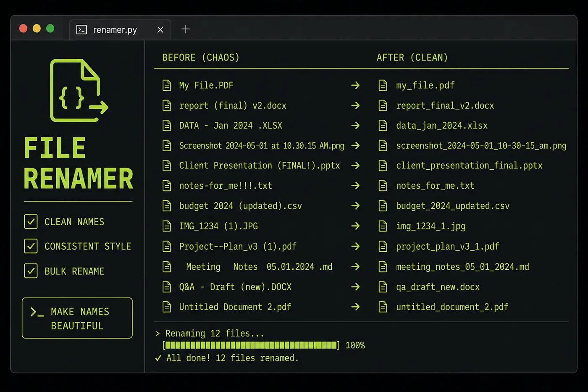Viewport: 588px width, 392px height.
Task: Click file icon beside notes-for_me!!!.txt
Action: tap(167, 185)
